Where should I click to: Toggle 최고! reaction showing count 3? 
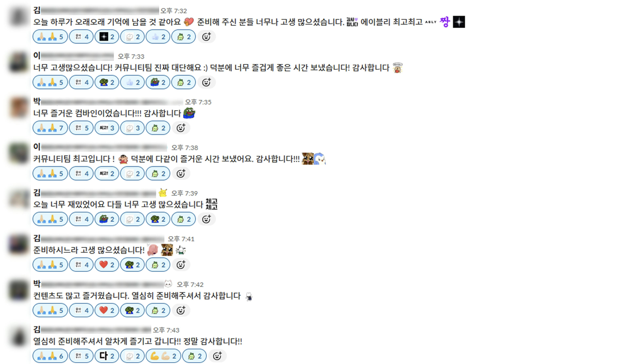(x=107, y=128)
